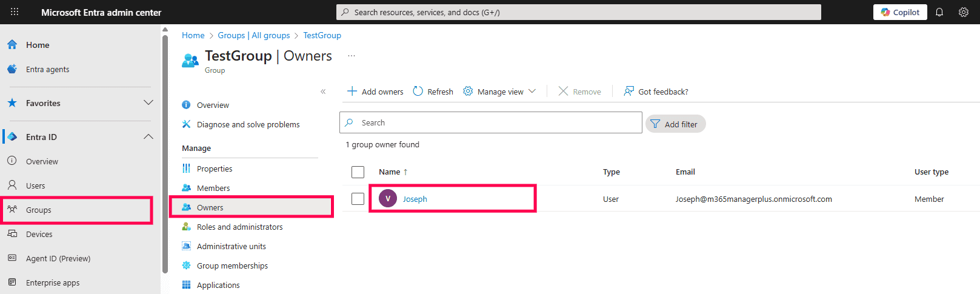This screenshot has height=294, width=980.
Task: Click Add owners in the toolbar
Action: [x=375, y=92]
